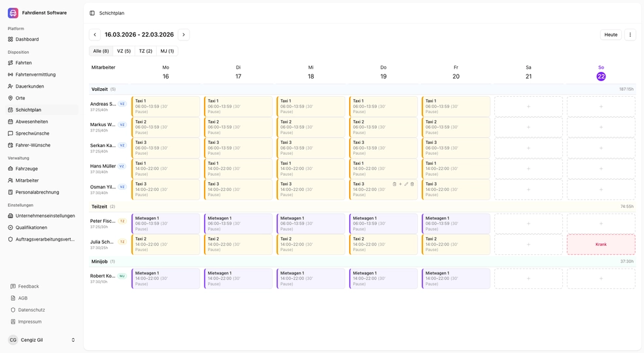Click the Sprechwünsche speech bubble icon
The height and width of the screenshot is (353, 644).
coord(10,133)
